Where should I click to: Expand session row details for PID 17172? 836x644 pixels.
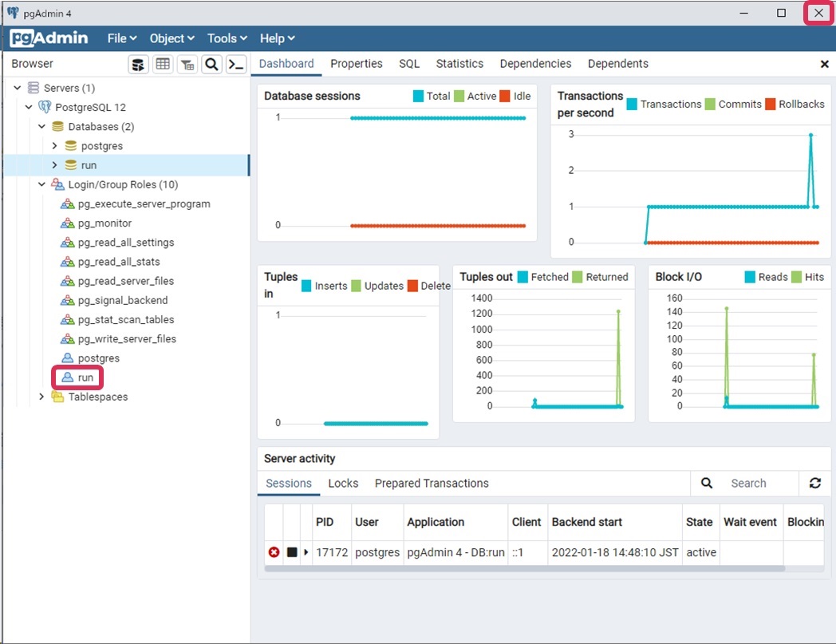tap(306, 552)
